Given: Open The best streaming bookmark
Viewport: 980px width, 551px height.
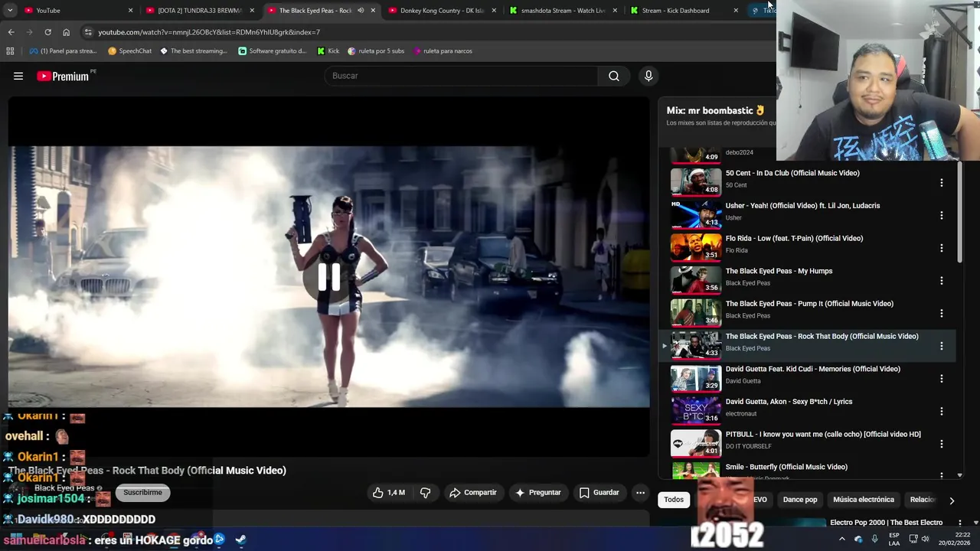Looking at the screenshot, I should (x=194, y=51).
